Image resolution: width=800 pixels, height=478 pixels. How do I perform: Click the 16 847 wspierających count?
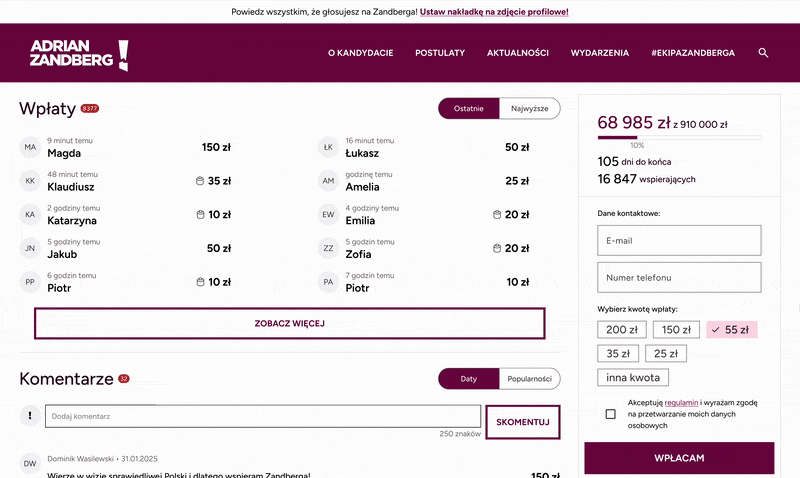tap(646, 179)
